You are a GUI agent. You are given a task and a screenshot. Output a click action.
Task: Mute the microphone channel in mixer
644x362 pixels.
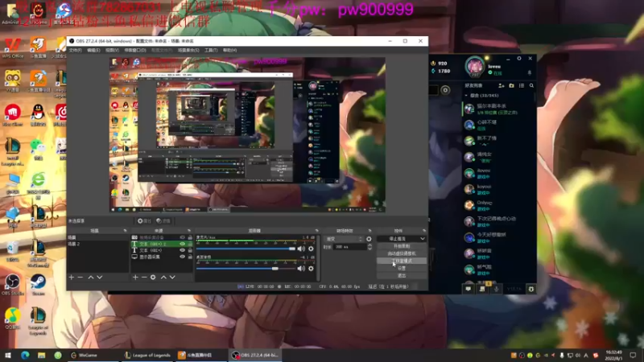[301, 249]
